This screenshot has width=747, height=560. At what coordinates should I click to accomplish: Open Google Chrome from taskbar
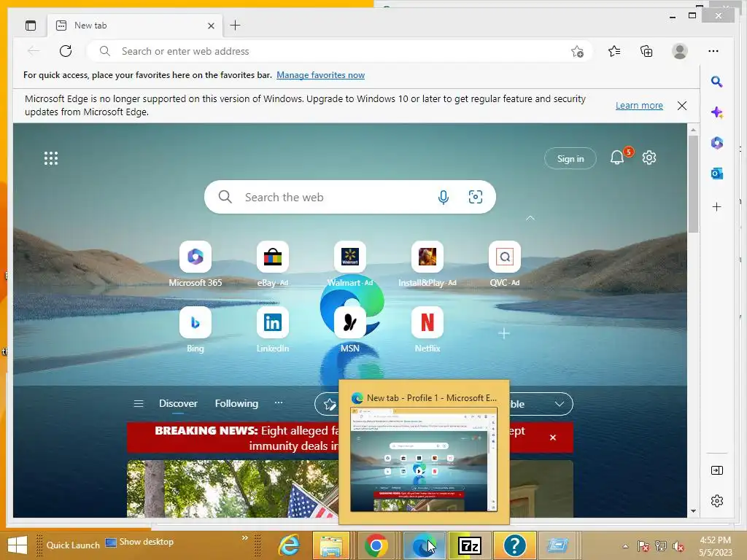376,545
